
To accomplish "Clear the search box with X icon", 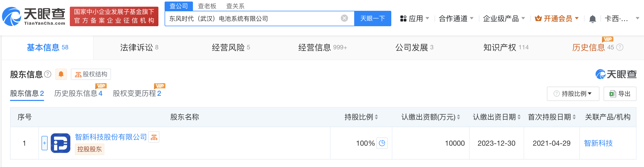I will pyautogui.click(x=344, y=18).
